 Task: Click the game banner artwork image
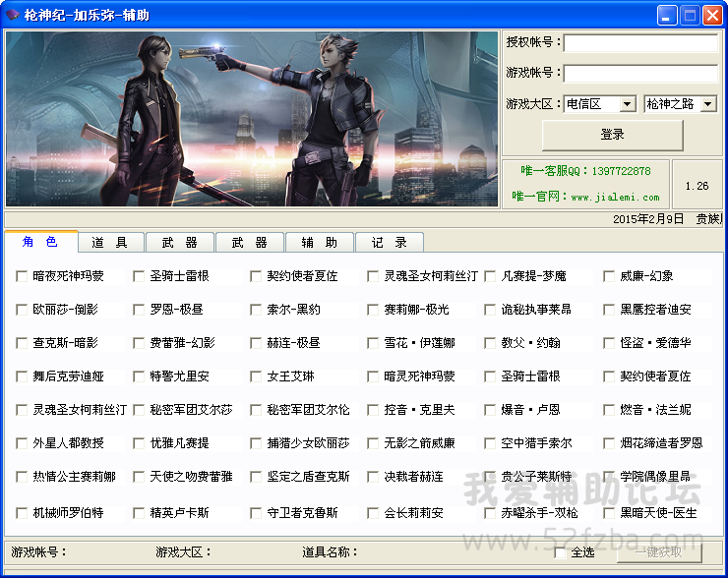click(x=252, y=119)
